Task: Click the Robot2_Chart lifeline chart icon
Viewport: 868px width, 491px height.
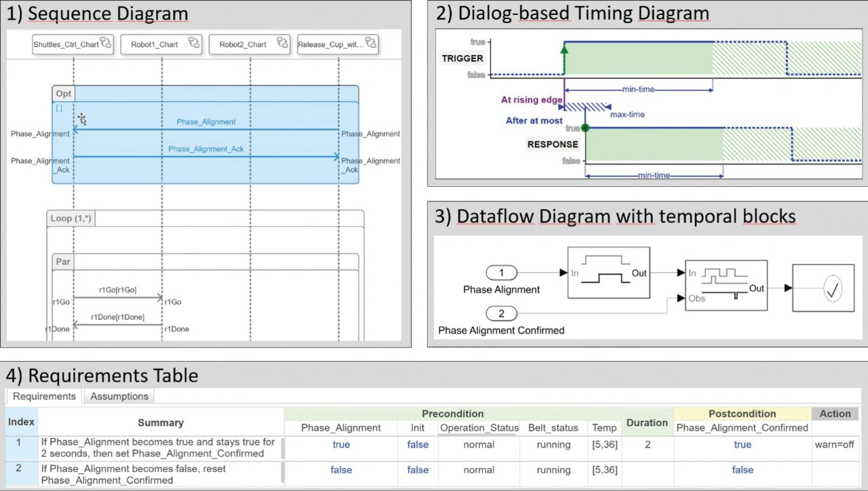Action: (x=282, y=43)
